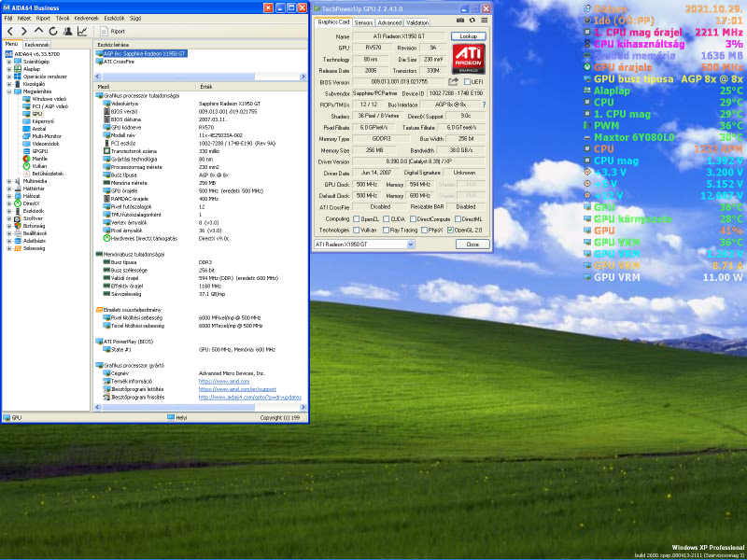This screenshot has width=747, height=560.
Task: Open the amd.com support driver link
Action: pos(237,389)
